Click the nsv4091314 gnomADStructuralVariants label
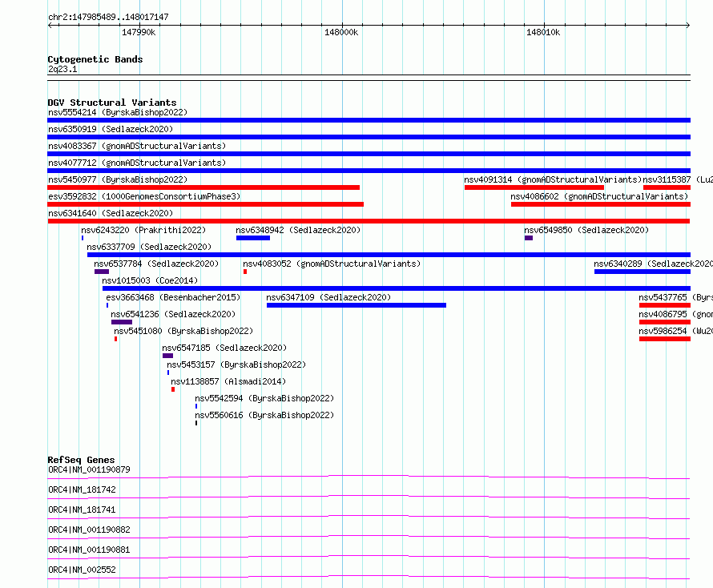 pyautogui.click(x=553, y=179)
